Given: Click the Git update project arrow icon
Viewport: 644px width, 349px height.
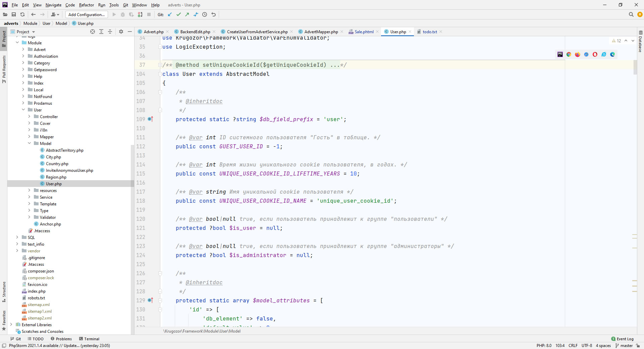Looking at the screenshot, I should click(x=170, y=14).
